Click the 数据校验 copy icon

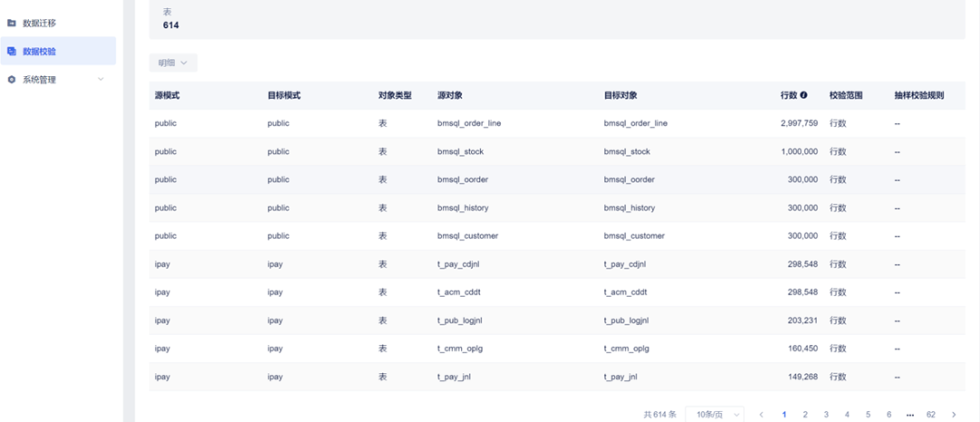point(11,51)
